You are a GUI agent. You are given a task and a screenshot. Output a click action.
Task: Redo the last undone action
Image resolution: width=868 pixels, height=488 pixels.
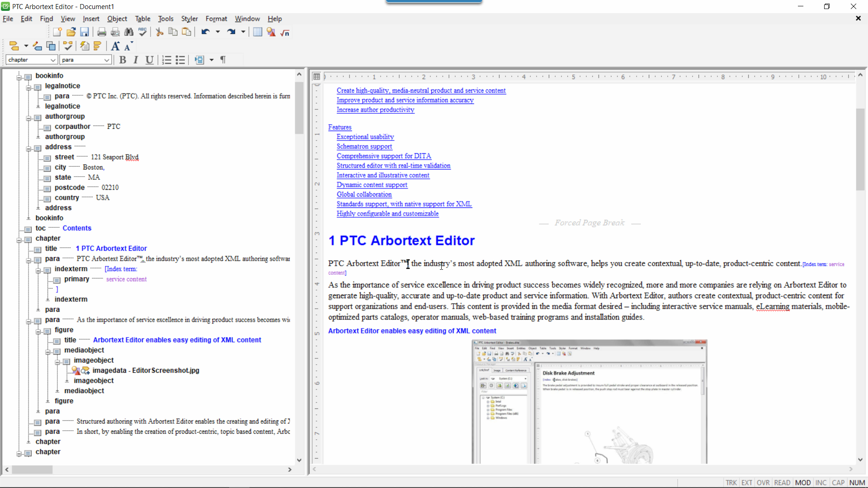[231, 32]
